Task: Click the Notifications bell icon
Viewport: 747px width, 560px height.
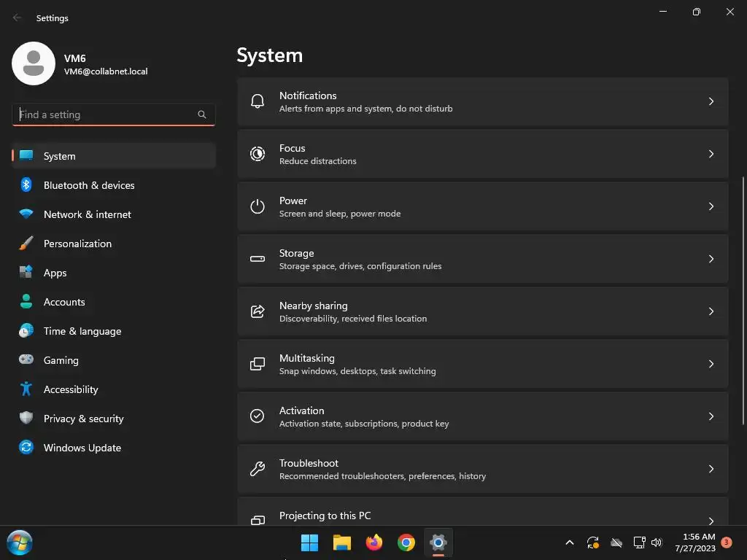Action: coord(258,101)
